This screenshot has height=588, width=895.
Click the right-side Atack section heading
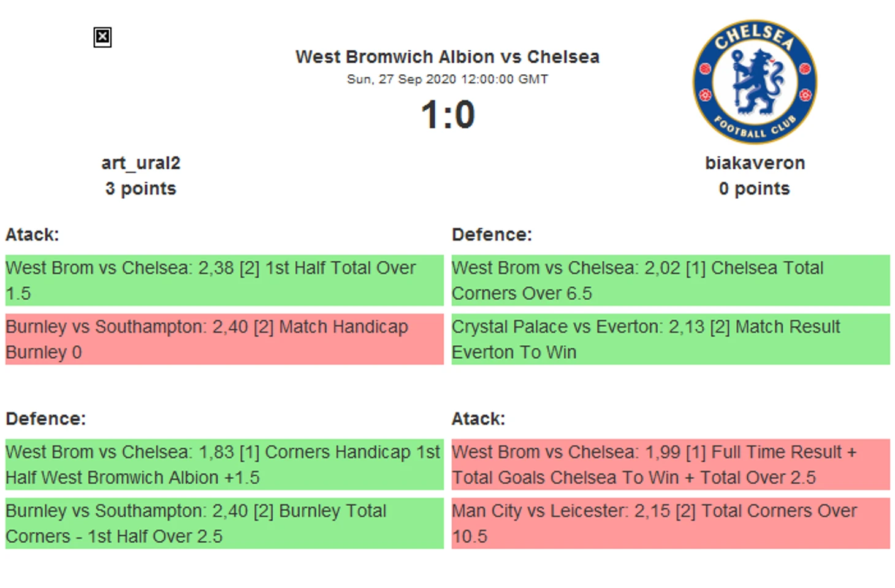coord(478,419)
